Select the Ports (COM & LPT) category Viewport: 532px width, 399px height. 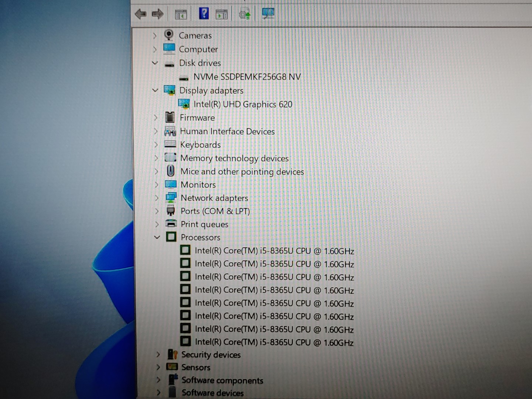click(x=215, y=211)
